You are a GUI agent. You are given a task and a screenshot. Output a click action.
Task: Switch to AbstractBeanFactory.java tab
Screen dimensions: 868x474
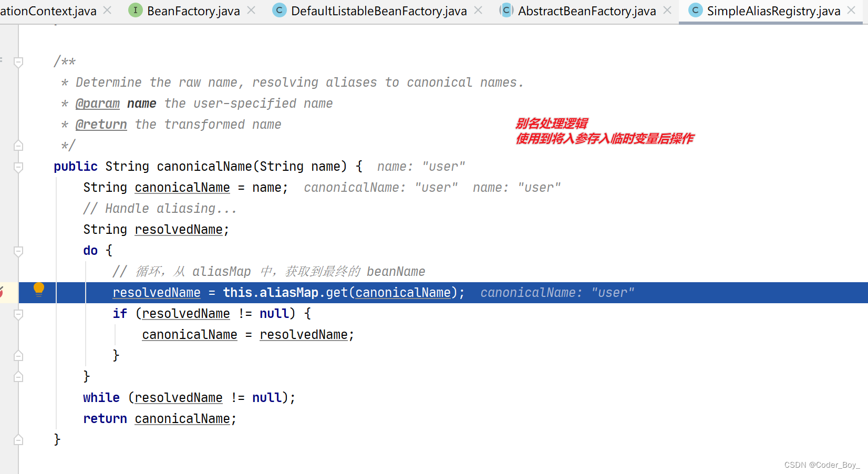(x=587, y=11)
